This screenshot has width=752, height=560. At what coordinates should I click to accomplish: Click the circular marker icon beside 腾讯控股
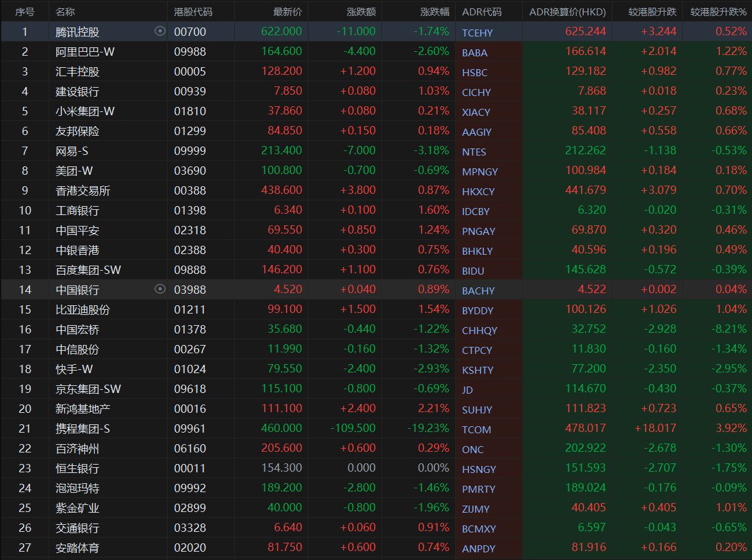(x=160, y=31)
